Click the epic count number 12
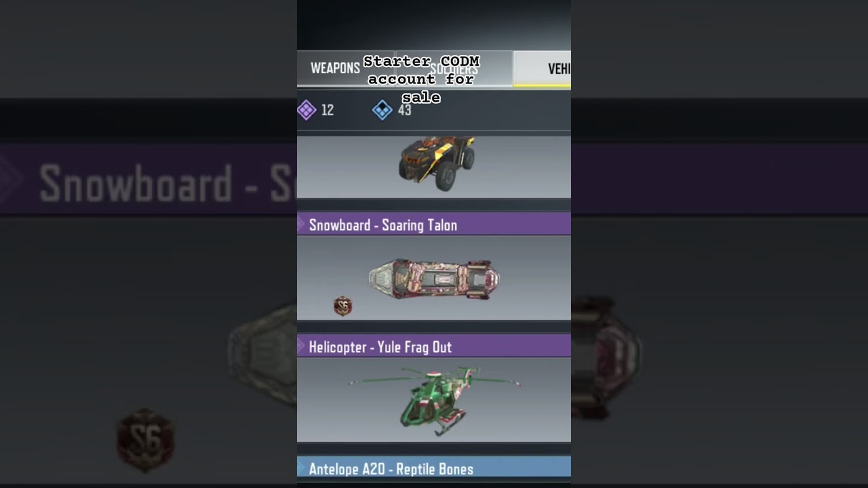The width and height of the screenshot is (868, 488). point(328,110)
